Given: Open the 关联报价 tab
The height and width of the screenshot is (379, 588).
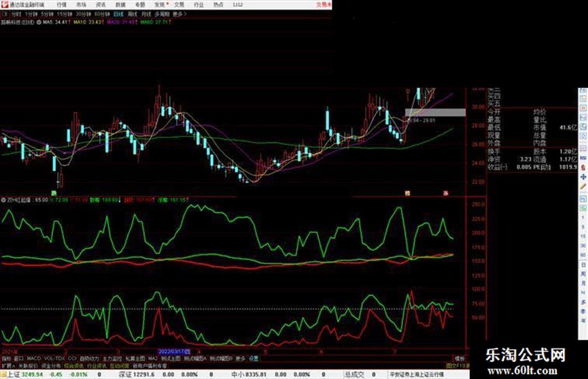Looking at the screenshot, I should click(28, 365).
